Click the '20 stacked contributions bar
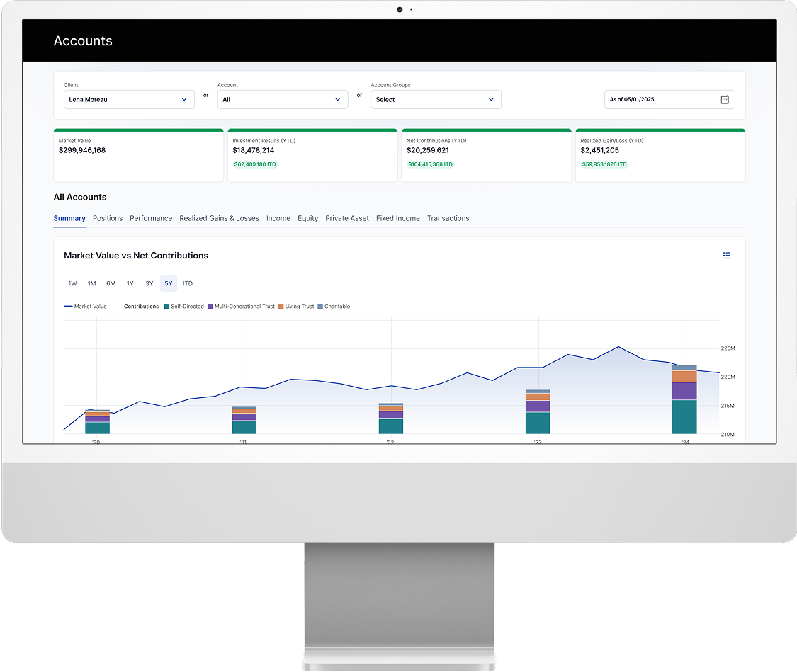Viewport: 797px width, 672px height. tap(98, 422)
